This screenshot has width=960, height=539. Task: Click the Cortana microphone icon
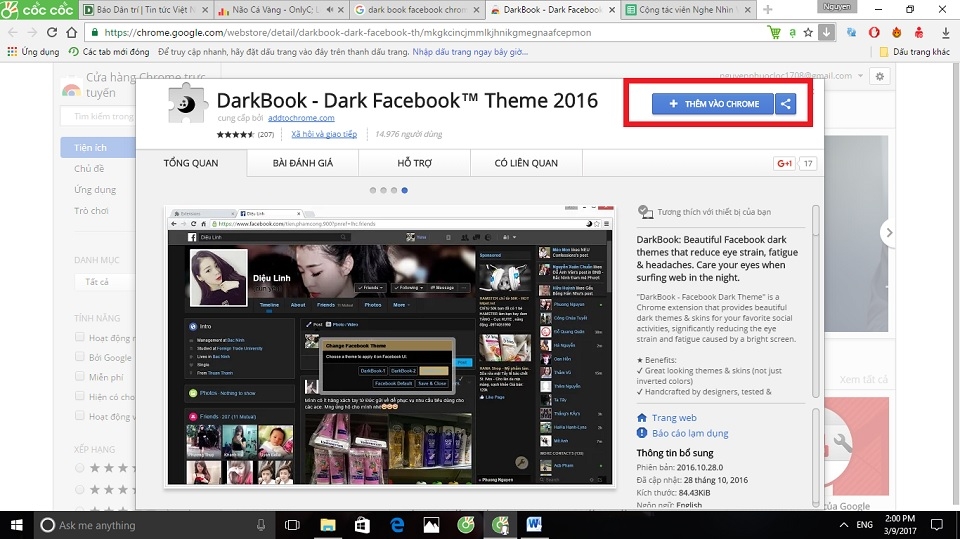[261, 525]
